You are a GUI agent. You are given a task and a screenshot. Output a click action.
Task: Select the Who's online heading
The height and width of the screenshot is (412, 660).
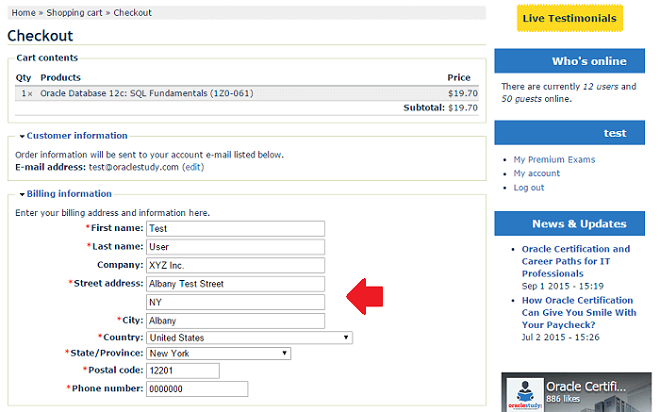point(589,61)
